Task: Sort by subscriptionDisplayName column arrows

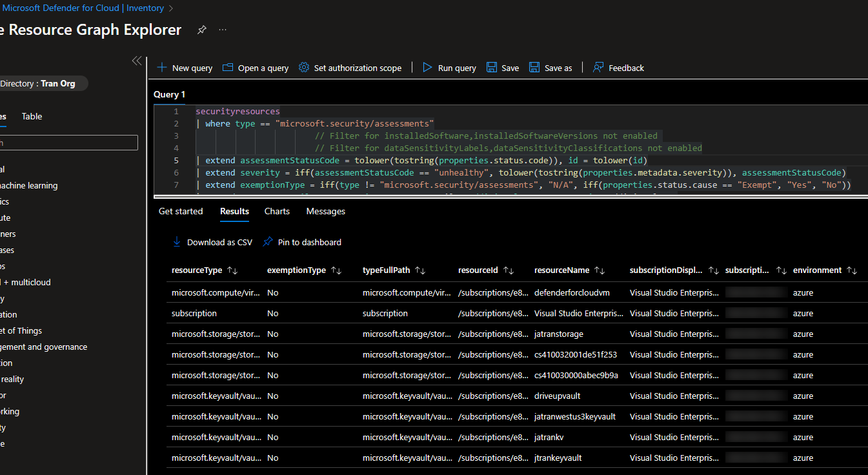Action: (x=714, y=270)
